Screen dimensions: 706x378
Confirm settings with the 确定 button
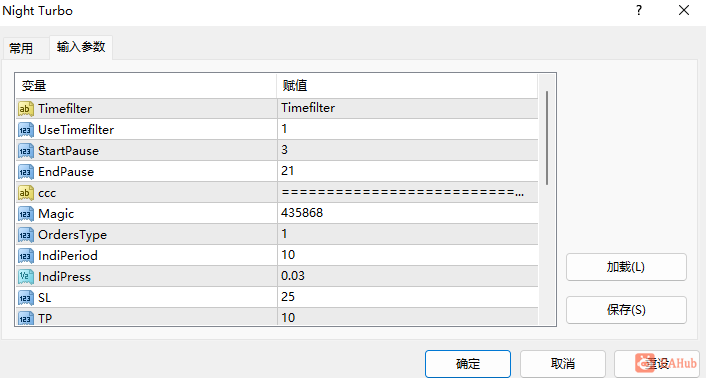[468, 364]
